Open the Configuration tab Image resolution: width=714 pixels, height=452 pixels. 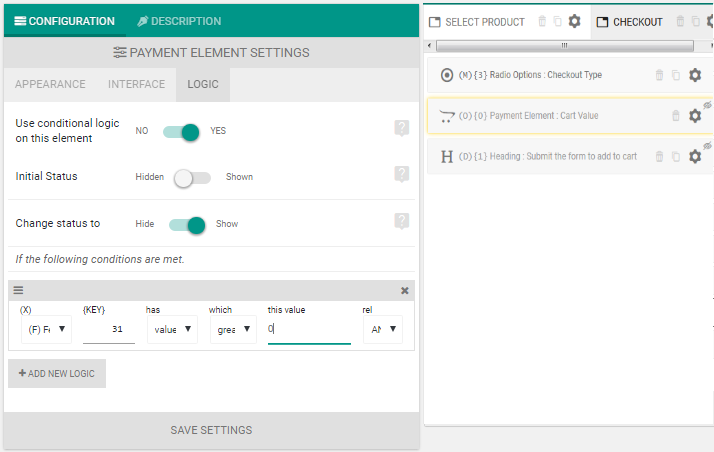[x=65, y=21]
